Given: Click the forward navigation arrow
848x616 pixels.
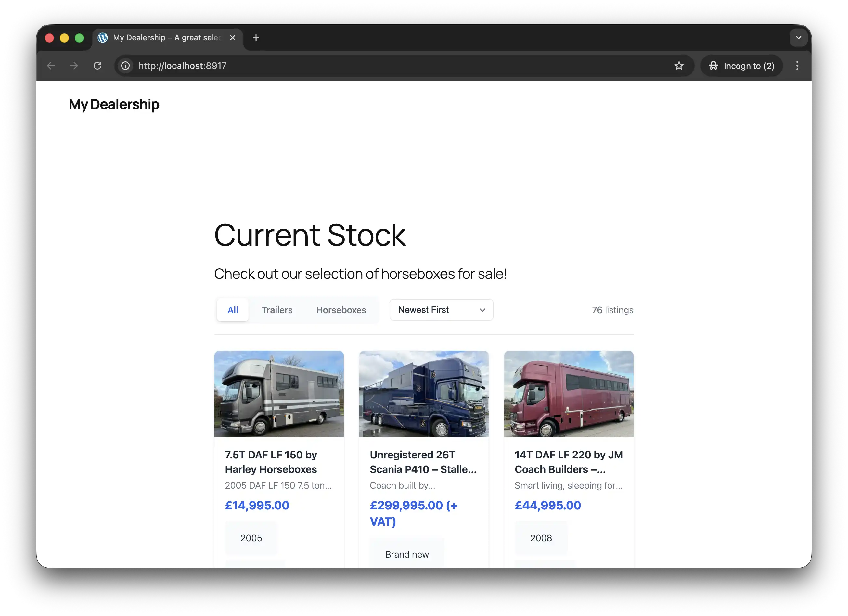Looking at the screenshot, I should (x=74, y=65).
